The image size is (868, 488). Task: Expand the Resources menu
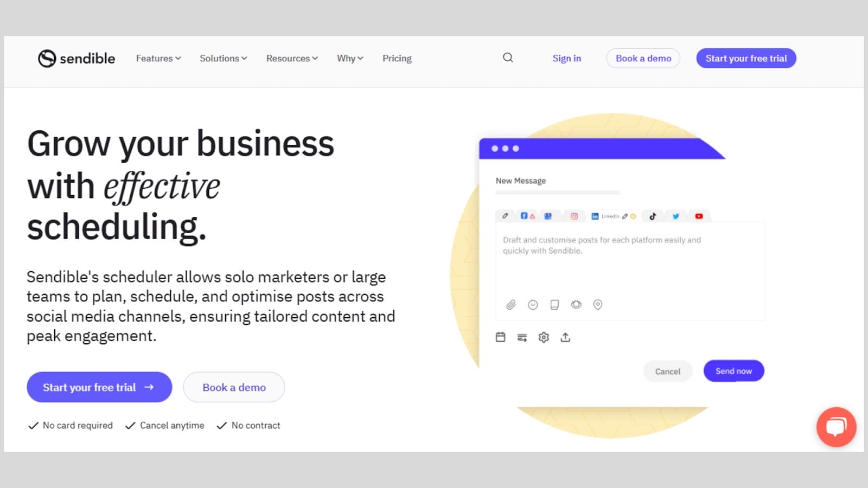click(x=292, y=58)
